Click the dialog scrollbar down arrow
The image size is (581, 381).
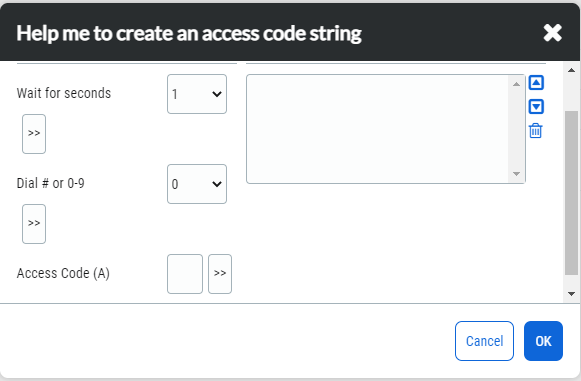pos(571,294)
